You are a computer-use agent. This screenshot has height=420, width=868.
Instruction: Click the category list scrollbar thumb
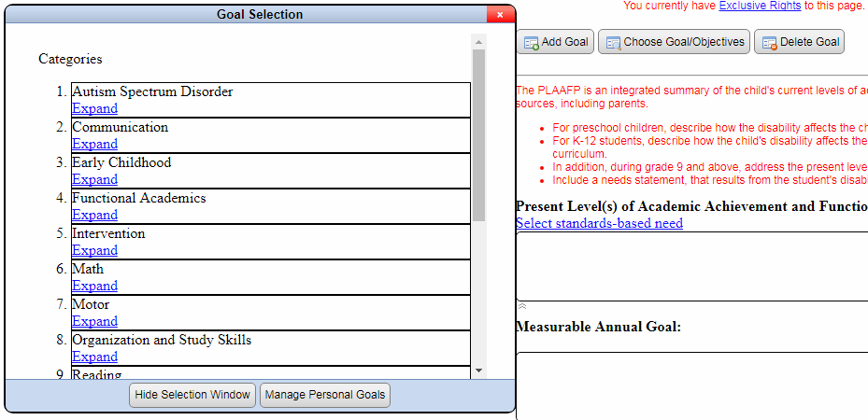(478, 135)
